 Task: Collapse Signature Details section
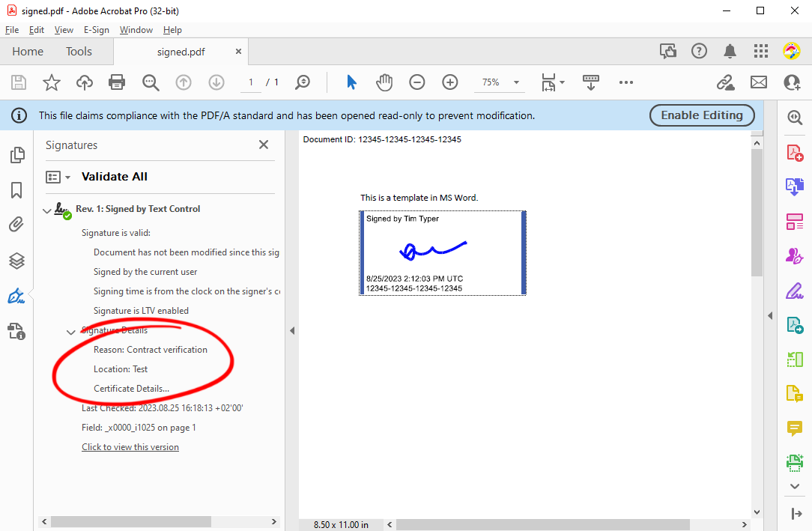click(71, 332)
